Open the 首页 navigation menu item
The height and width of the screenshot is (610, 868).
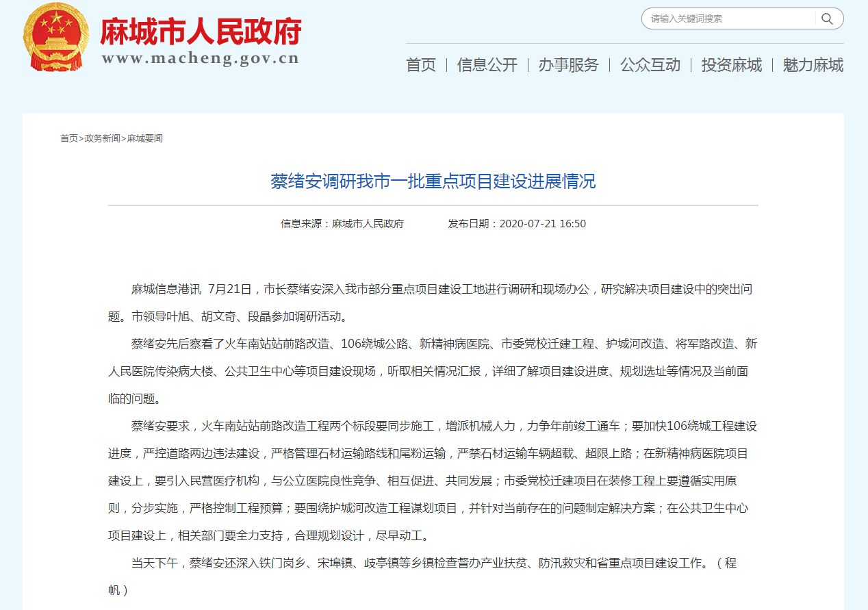[420, 65]
